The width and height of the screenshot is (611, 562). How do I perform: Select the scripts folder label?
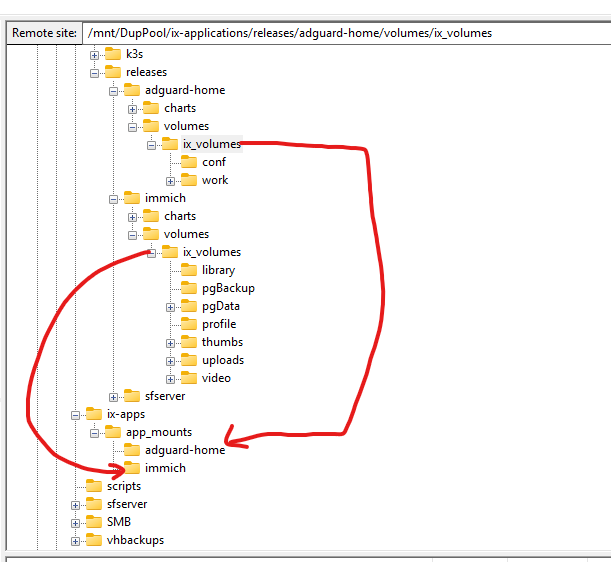coord(124,486)
